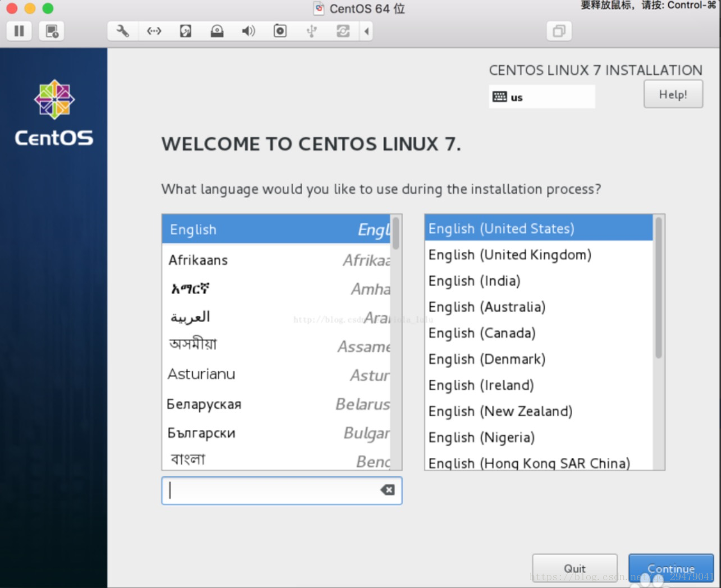
Task: Click the us keyboard layout indicator
Action: [541, 97]
